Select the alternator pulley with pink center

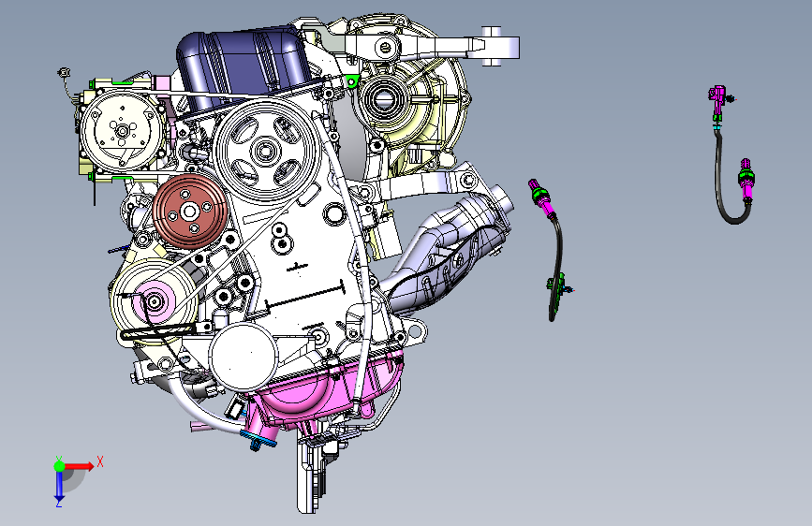(154, 300)
